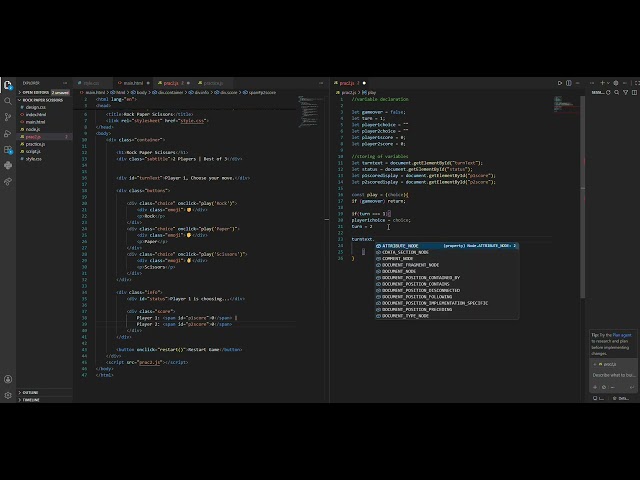Select DOCUMENT_POSITION_PRECEDING suggestion
The height and width of the screenshot is (480, 640).
pyautogui.click(x=447, y=309)
